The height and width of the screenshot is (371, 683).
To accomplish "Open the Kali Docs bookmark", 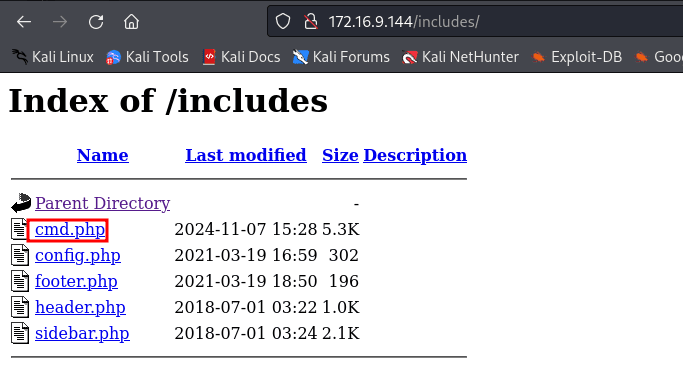I will tap(241, 57).
